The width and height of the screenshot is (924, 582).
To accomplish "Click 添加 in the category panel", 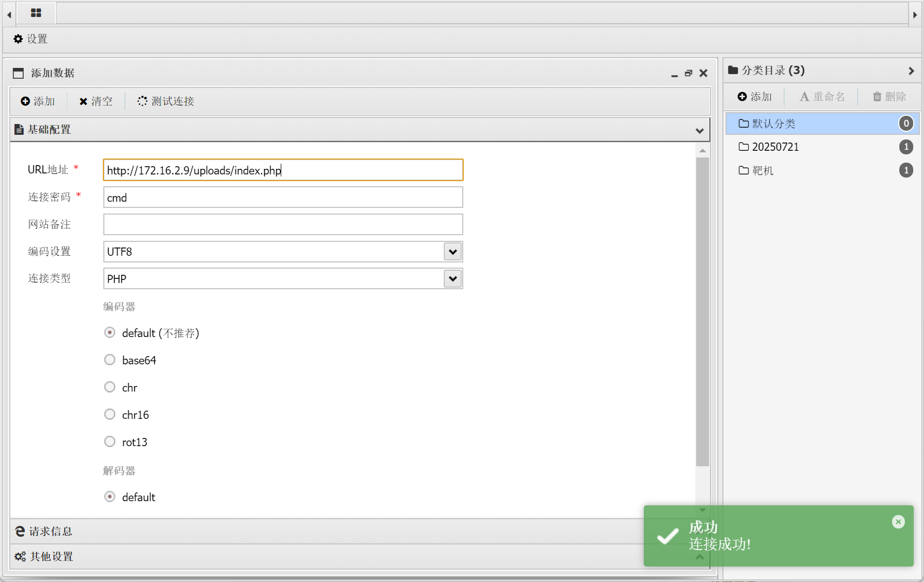I will (755, 97).
